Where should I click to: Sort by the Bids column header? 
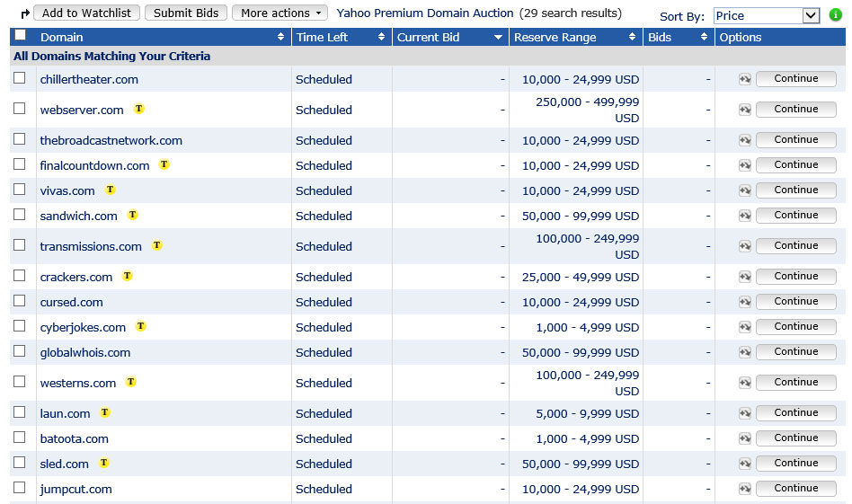[x=679, y=37]
